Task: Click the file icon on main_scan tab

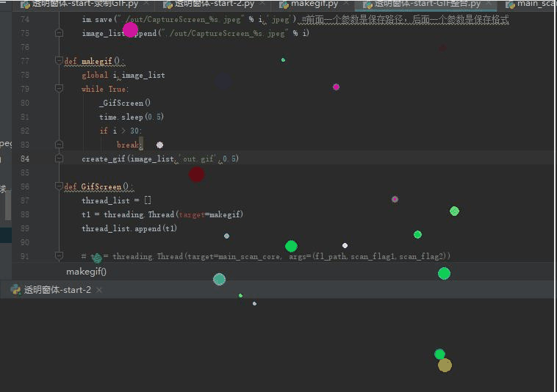Action: click(x=510, y=4)
